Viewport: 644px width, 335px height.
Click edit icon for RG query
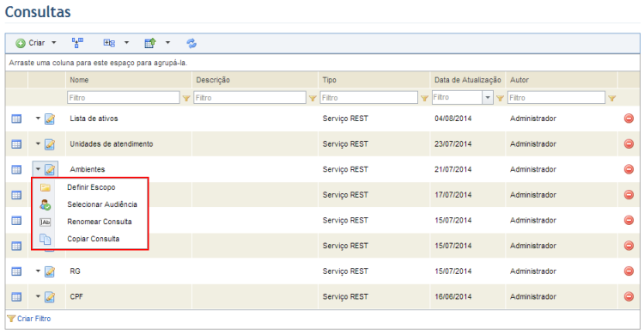[x=50, y=271]
